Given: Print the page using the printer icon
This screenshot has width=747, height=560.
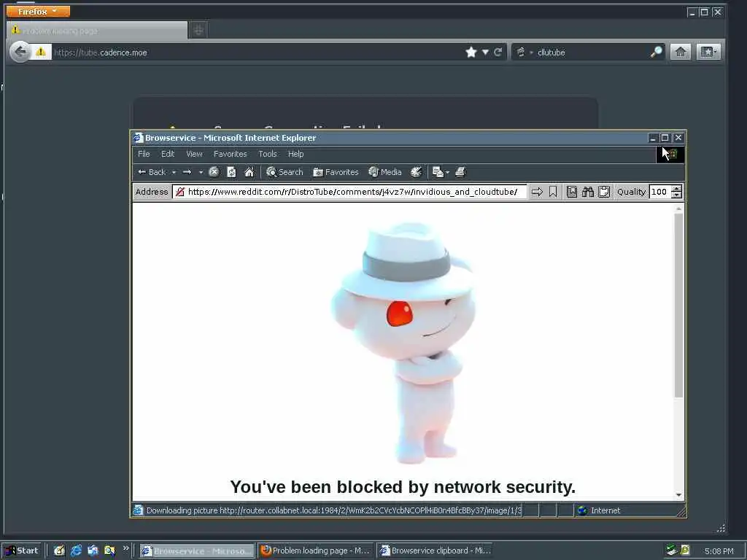Looking at the screenshot, I should point(460,172).
